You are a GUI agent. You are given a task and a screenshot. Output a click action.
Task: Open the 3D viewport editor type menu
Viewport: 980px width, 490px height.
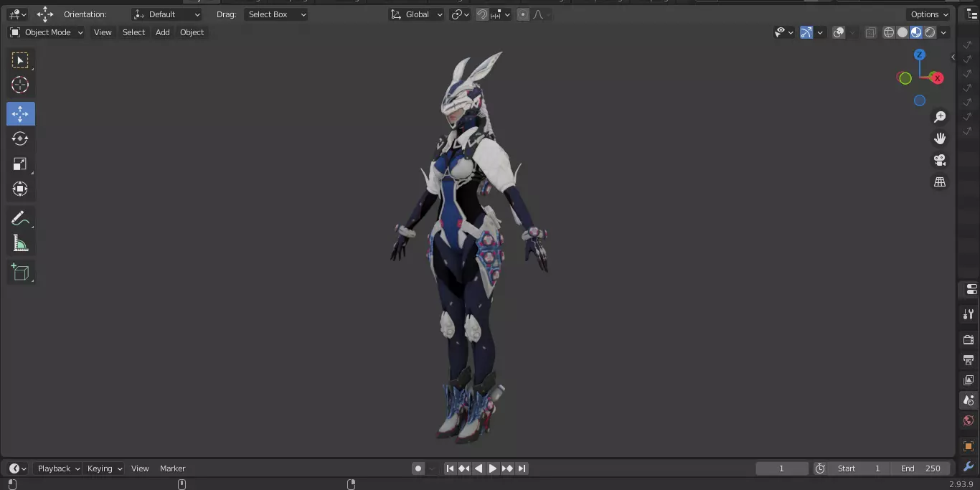(18, 14)
